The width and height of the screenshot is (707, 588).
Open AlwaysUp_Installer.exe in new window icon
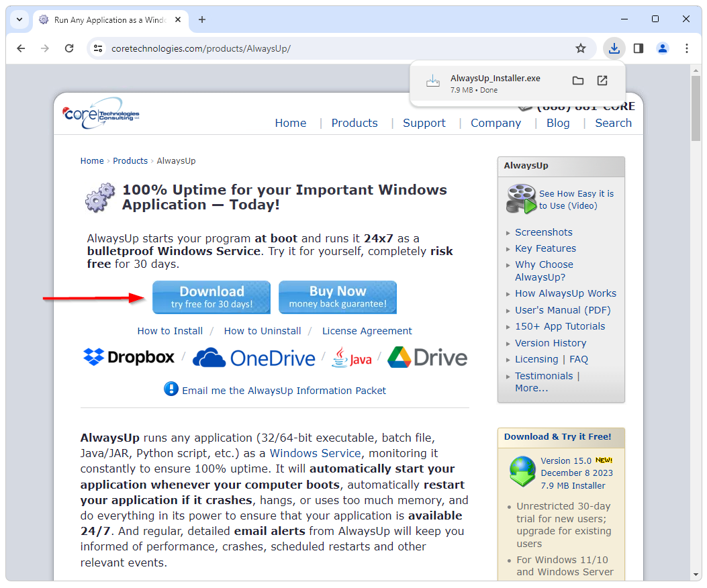click(602, 81)
